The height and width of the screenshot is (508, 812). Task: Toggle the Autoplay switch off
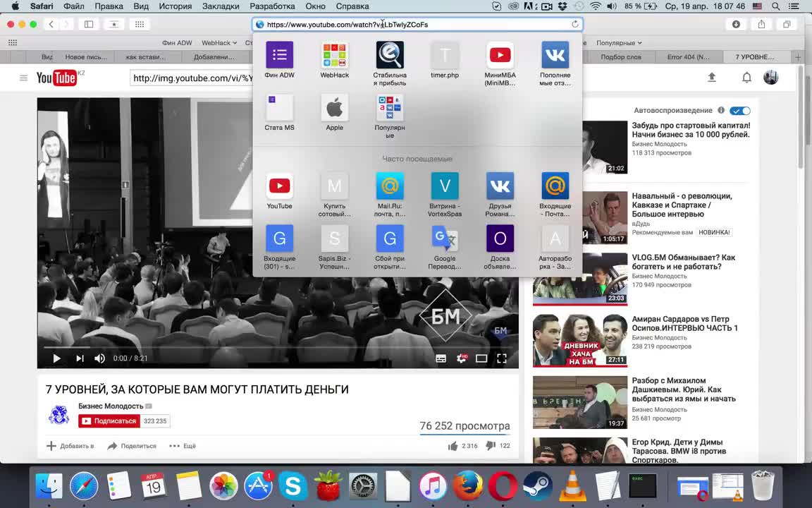pyautogui.click(x=739, y=111)
